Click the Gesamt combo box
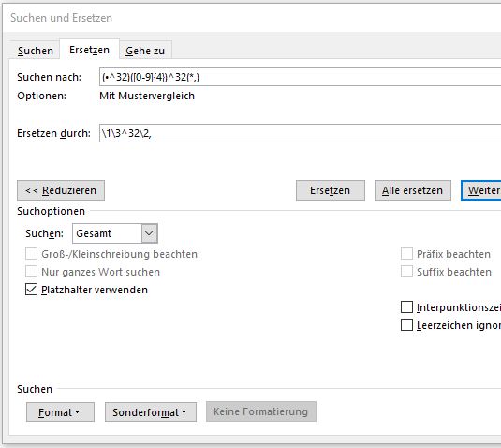Screen dimensions: 501x448 [115, 233]
